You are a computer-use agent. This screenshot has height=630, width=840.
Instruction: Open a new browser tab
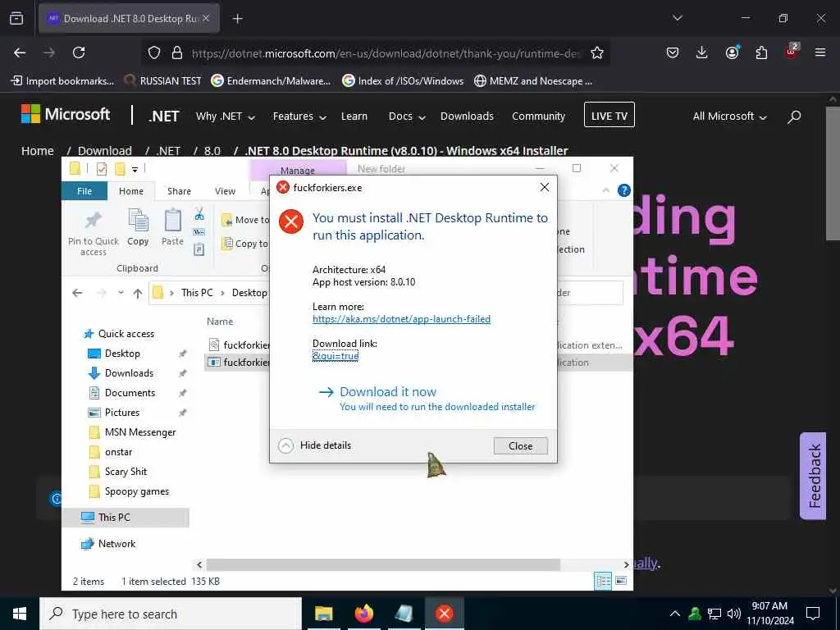pos(237,19)
